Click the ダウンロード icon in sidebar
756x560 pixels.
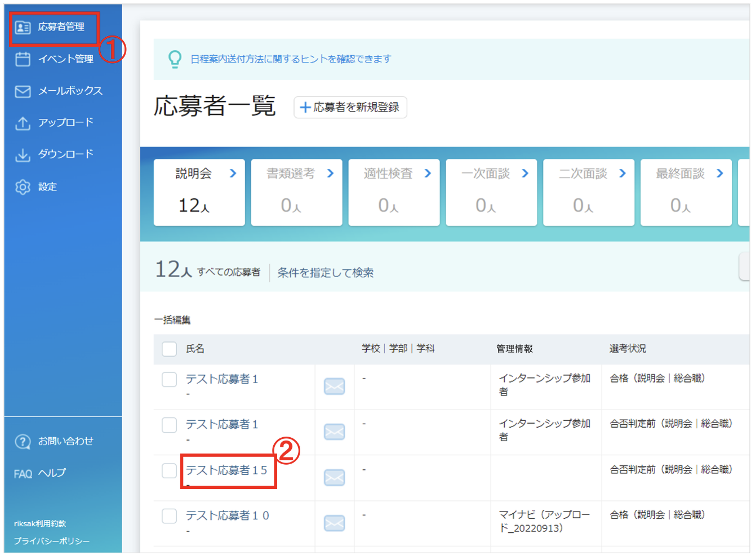click(23, 155)
